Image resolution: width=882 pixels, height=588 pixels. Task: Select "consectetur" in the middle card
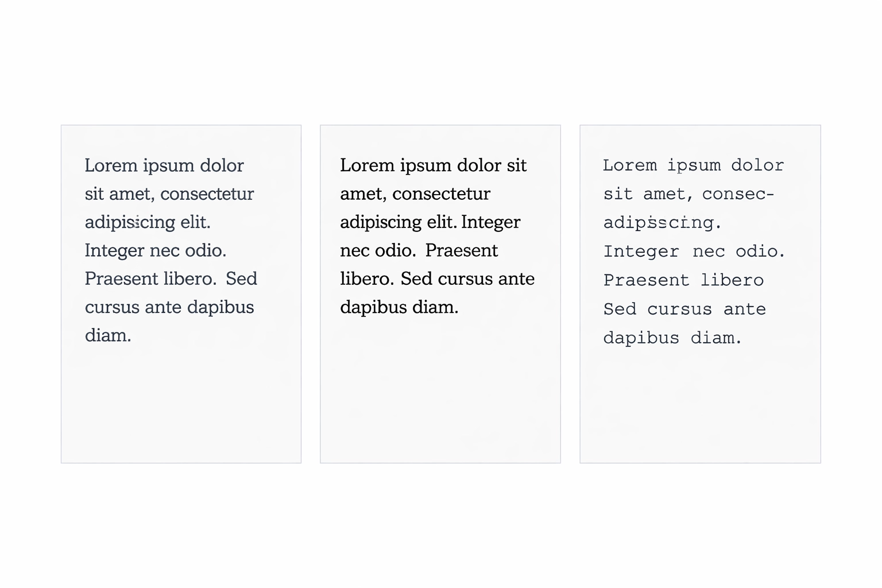(x=441, y=194)
